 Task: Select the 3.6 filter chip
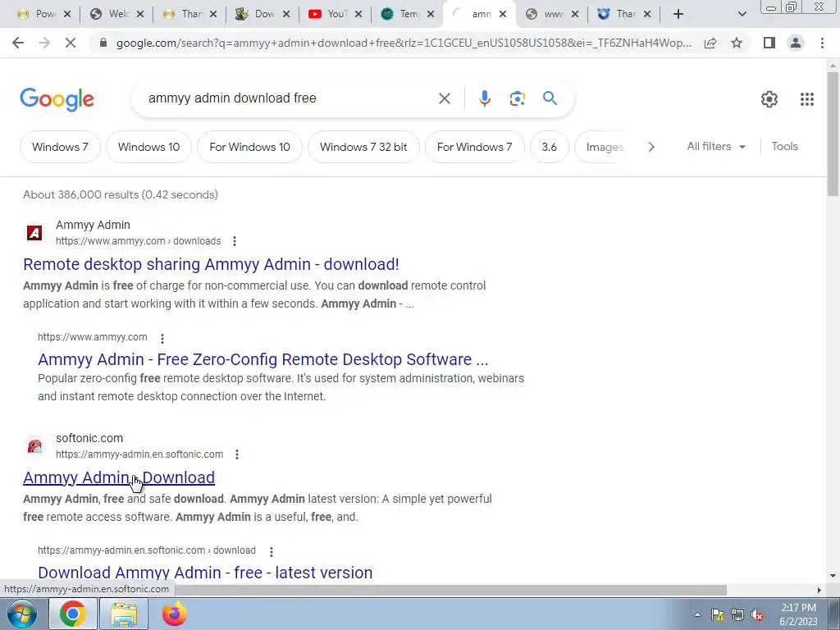coord(549,147)
